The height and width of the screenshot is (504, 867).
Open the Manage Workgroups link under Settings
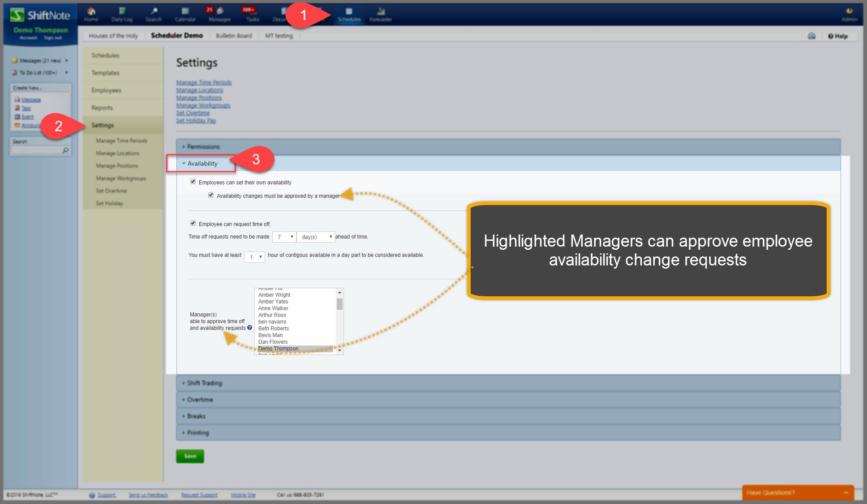(203, 105)
